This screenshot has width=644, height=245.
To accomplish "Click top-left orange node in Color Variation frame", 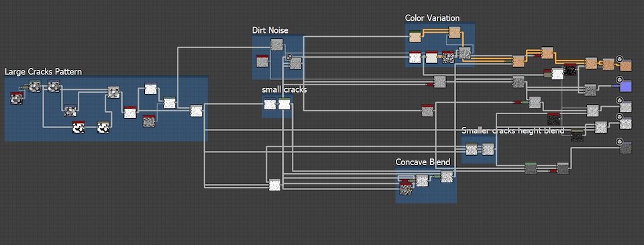I will 415,37.
